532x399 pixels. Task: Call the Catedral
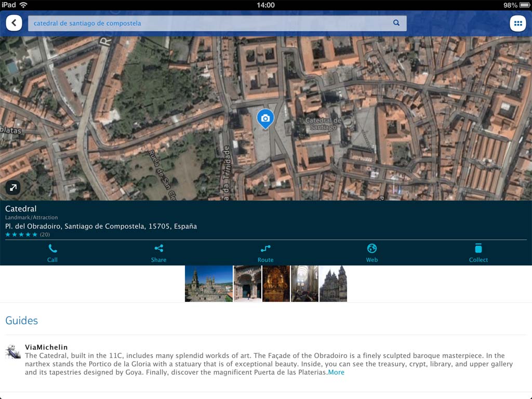point(52,253)
